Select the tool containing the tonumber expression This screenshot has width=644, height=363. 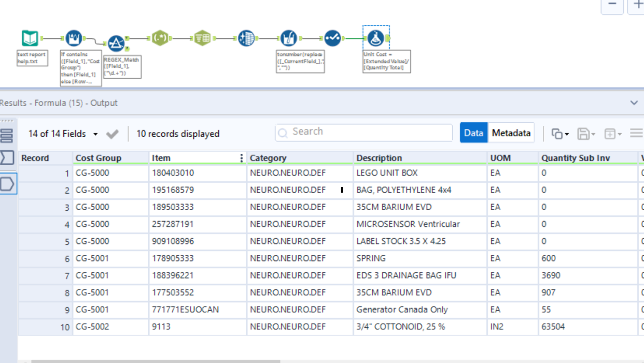288,38
